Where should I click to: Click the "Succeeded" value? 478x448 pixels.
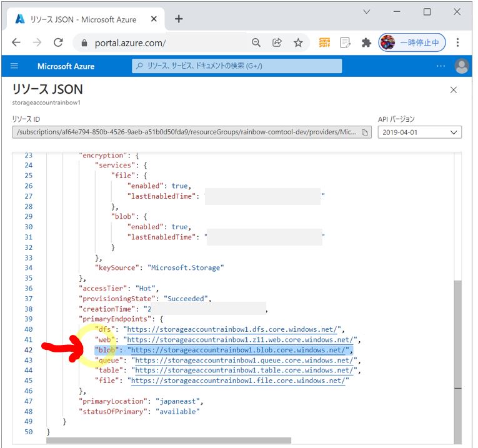[186, 299]
